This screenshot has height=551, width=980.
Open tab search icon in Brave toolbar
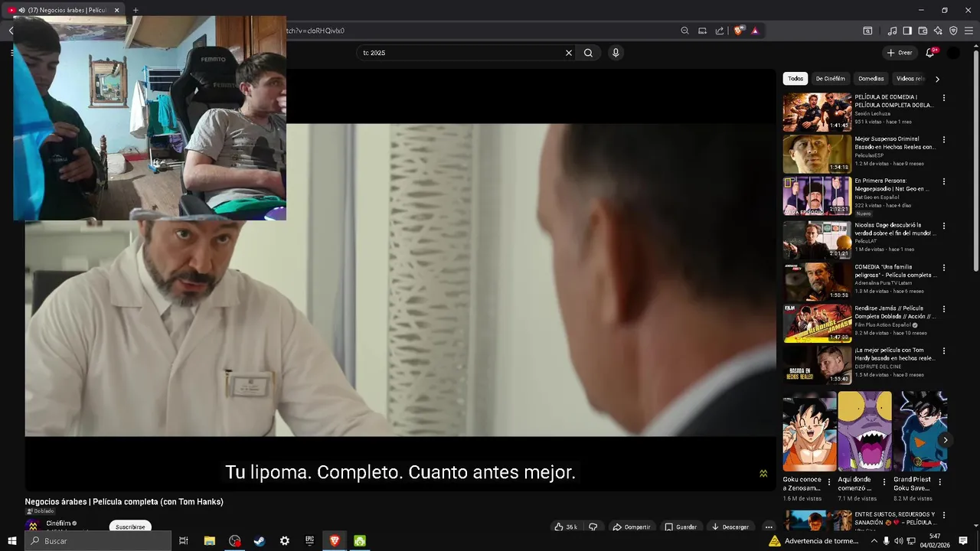click(867, 31)
